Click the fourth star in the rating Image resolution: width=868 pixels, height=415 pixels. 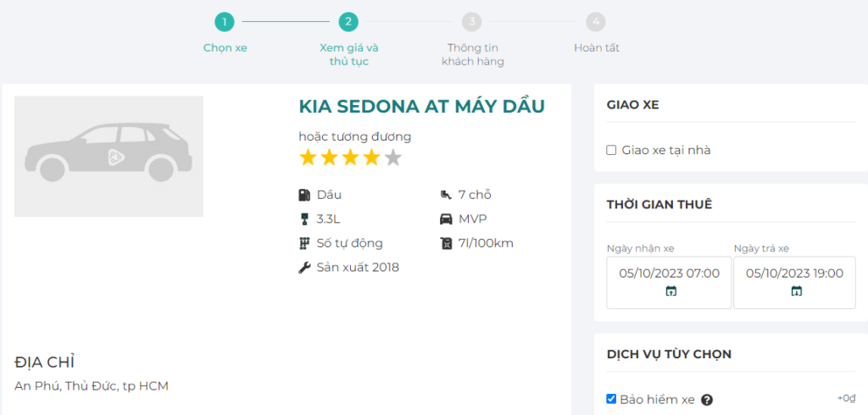pyautogui.click(x=371, y=158)
